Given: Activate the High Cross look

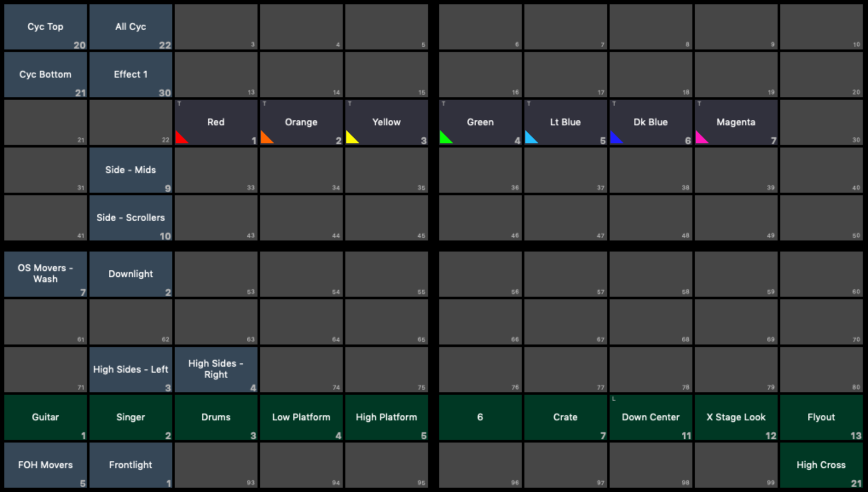Looking at the screenshot, I should pos(821,465).
